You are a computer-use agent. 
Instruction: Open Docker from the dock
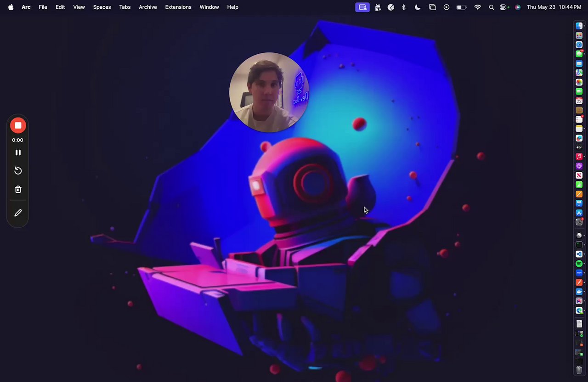click(579, 292)
